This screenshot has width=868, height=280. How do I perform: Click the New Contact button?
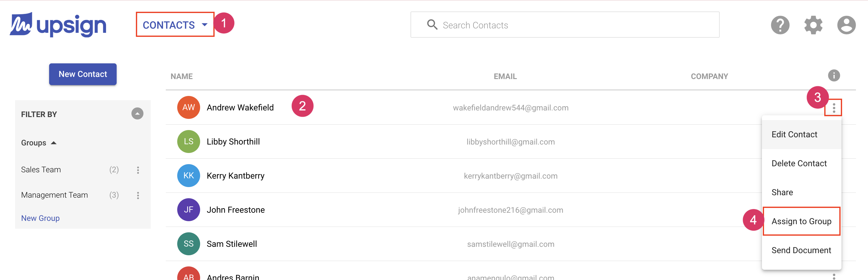pos(83,74)
